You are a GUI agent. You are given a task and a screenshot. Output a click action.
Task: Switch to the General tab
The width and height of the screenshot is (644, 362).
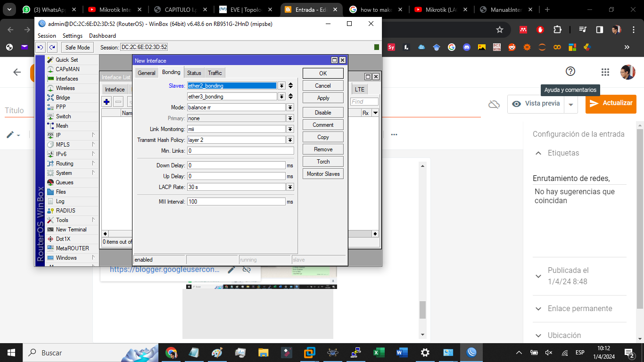(146, 73)
